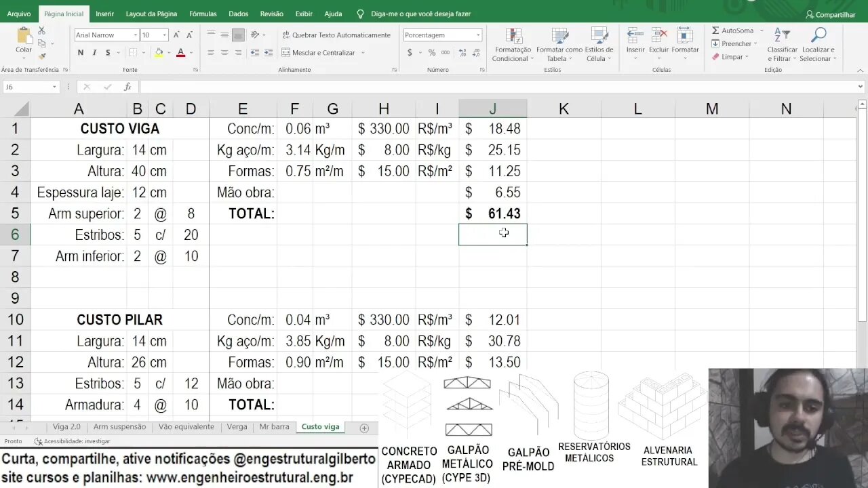Click the Limpar eraser button

[x=730, y=57]
